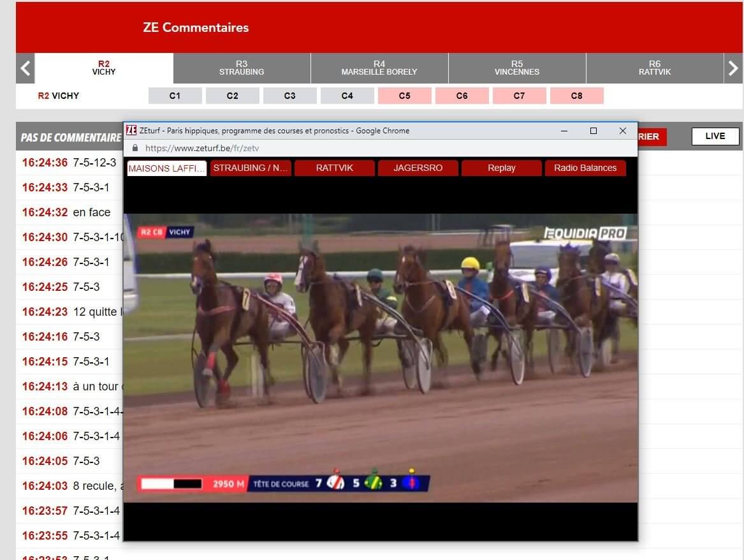The width and height of the screenshot is (744, 560).
Task: Open the MAISONS LAFFITTE stream tab
Action: (166, 168)
